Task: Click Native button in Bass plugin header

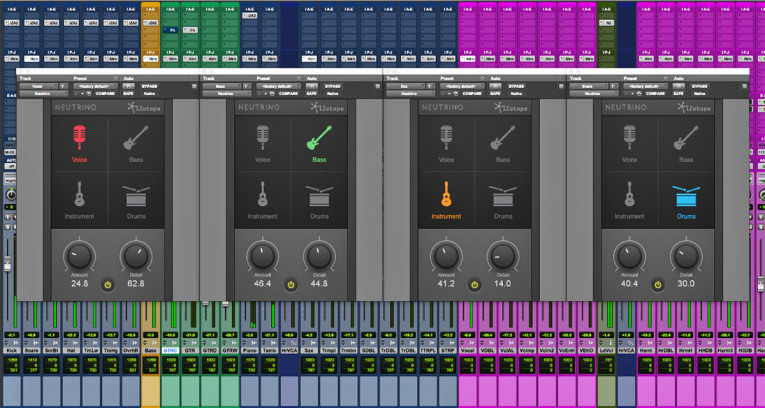Action: [x=333, y=93]
